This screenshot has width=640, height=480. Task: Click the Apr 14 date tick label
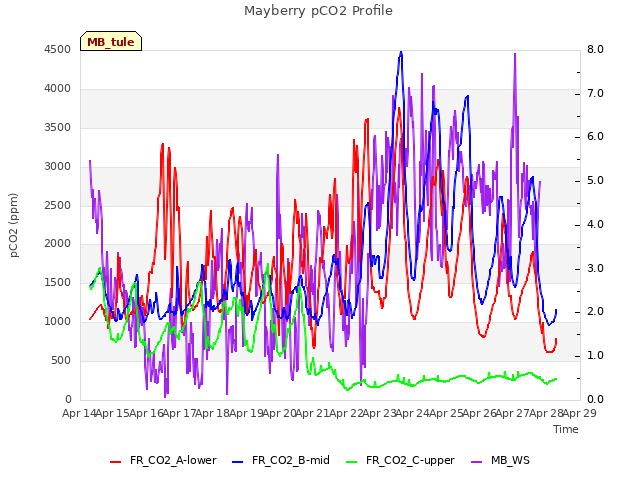point(79,413)
